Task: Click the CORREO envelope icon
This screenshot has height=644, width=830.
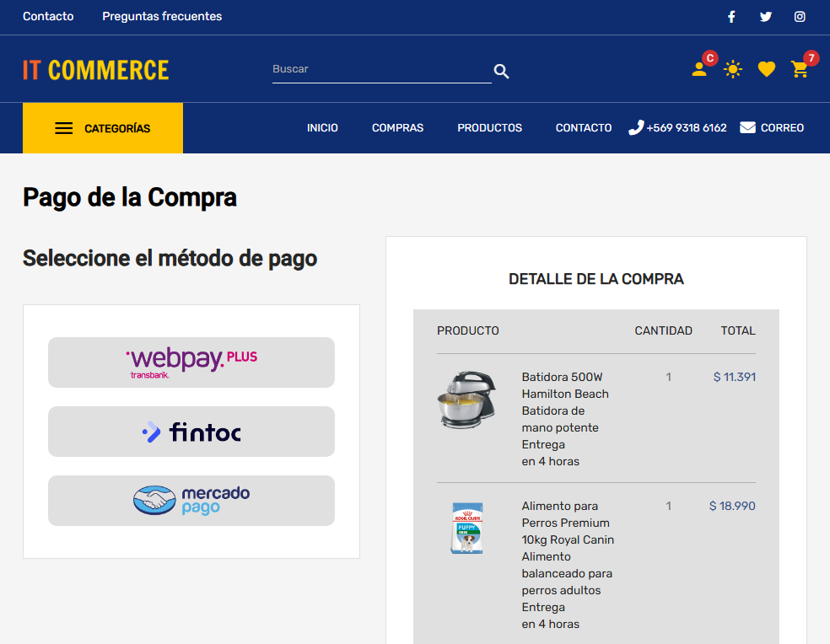Action: click(x=747, y=128)
